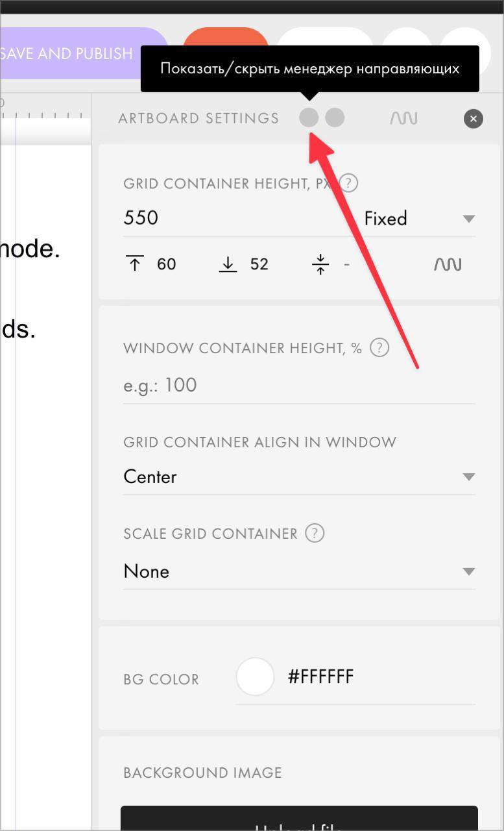This screenshot has width=504, height=831.
Task: Open the header responsive wave icon
Action: click(403, 118)
